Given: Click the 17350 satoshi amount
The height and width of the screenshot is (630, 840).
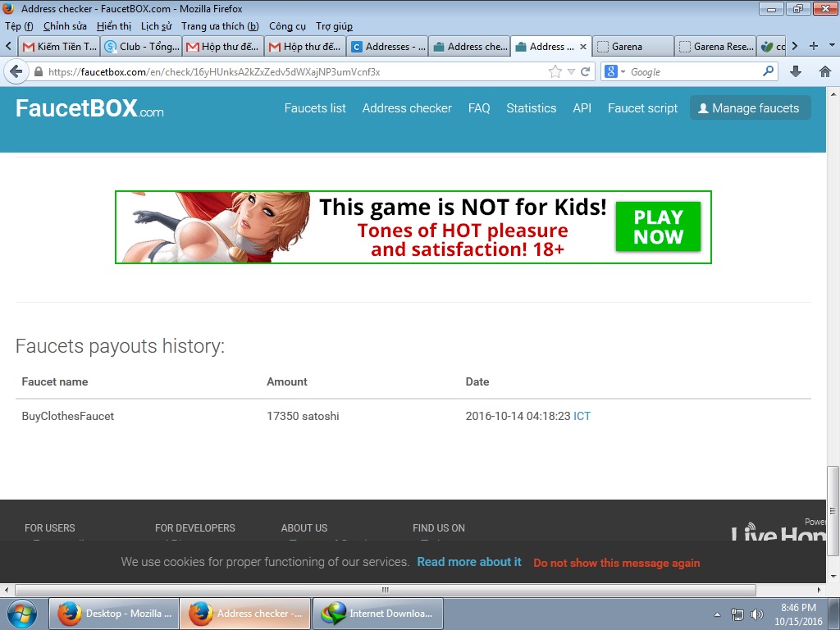Looking at the screenshot, I should (x=303, y=416).
